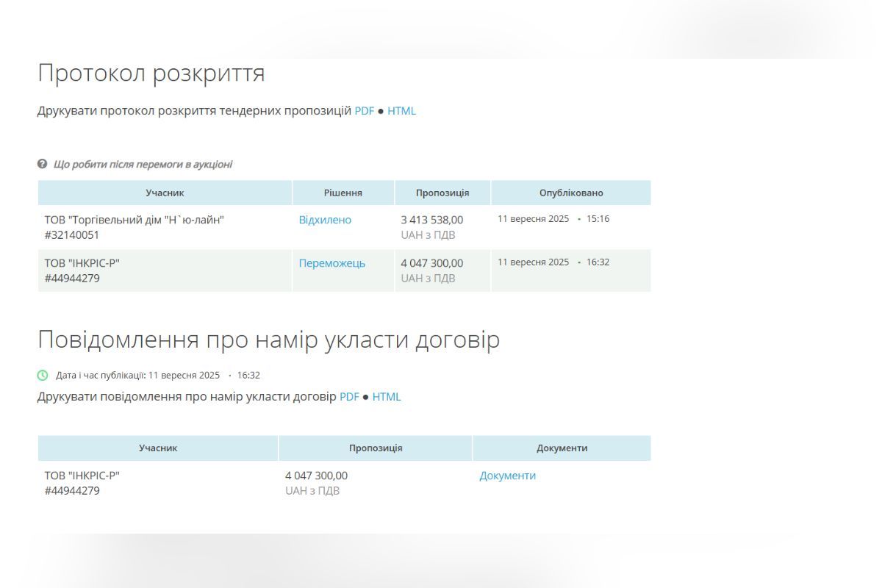Click the 'Опубліковано' column header
882x588 pixels.
570,193
